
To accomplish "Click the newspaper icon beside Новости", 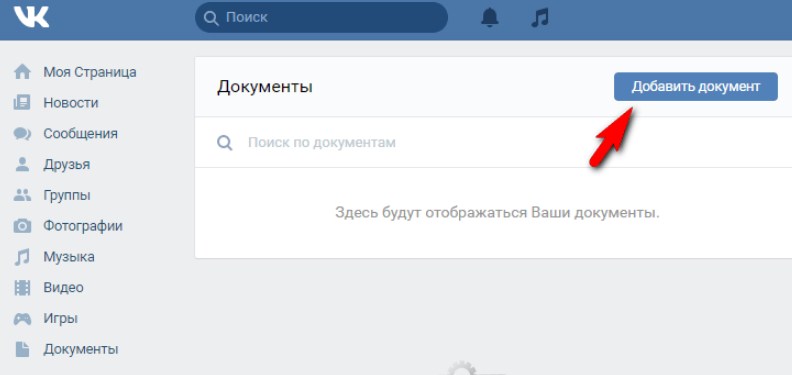I will coord(22,103).
